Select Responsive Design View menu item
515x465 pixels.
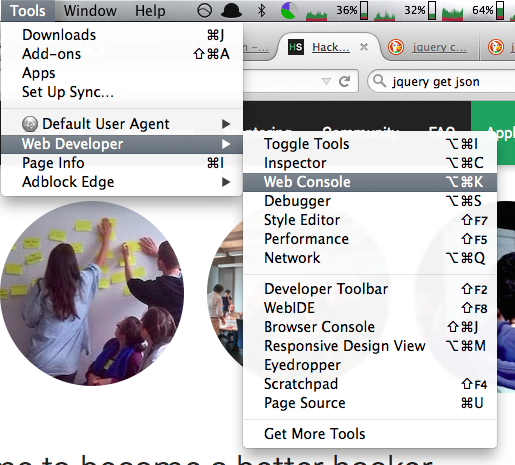(x=370, y=346)
